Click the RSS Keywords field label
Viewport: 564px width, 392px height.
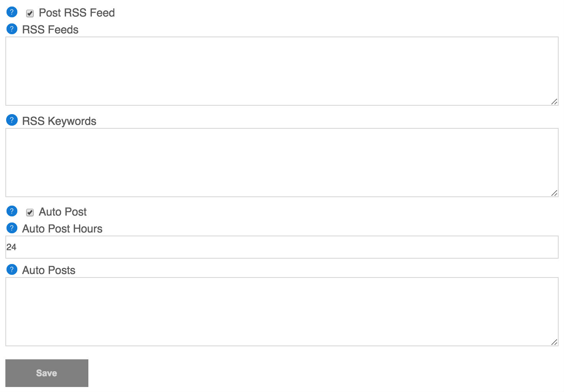point(59,121)
